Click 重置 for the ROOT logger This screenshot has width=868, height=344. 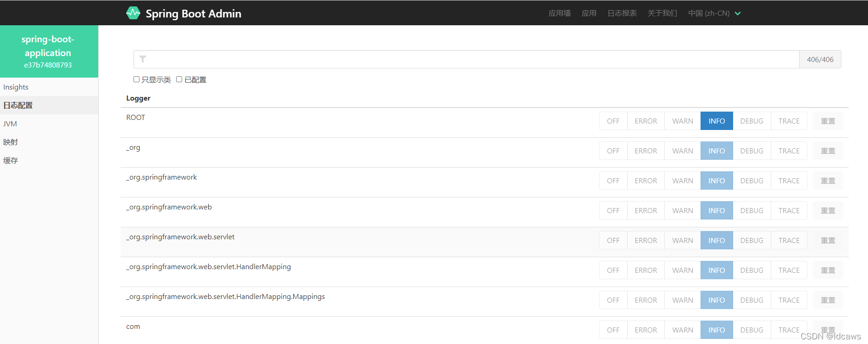(828, 121)
